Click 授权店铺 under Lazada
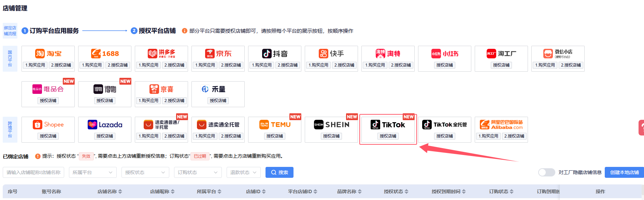This screenshot has height=200, width=644. [x=105, y=136]
